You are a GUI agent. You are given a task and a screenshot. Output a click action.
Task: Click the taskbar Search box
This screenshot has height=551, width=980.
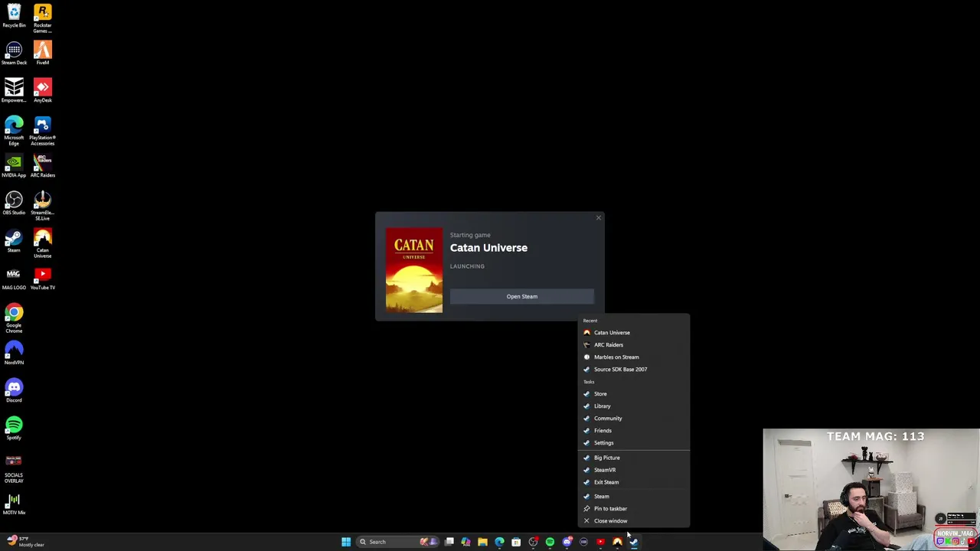[x=398, y=542]
